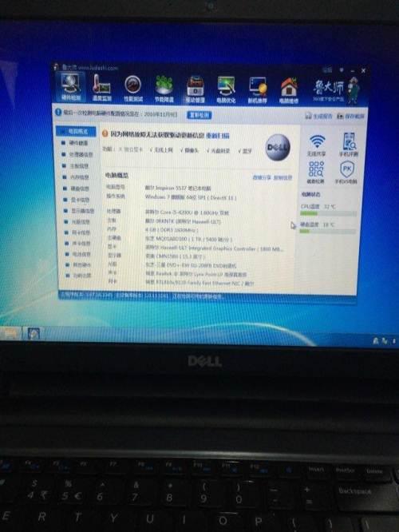Click 保存截屏 in the info bar
This screenshot has width=399, height=532.
tap(350, 117)
